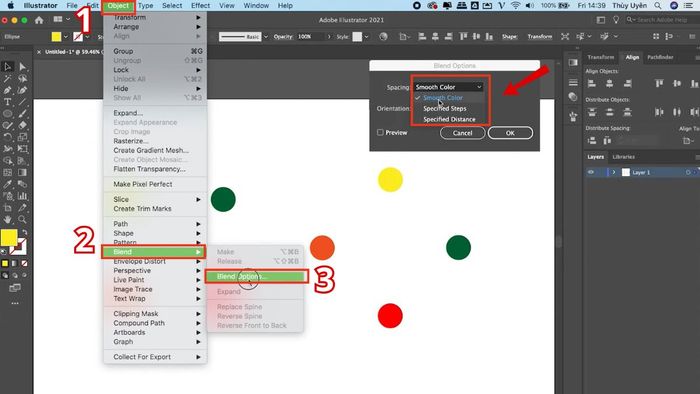Select the Eraser tool
Screen dimensions: 700x394
click(x=22, y=125)
